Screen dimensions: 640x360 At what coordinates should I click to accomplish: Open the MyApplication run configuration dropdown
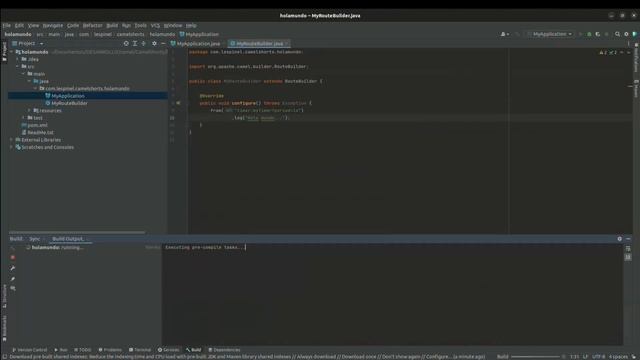pyautogui.click(x=550, y=34)
